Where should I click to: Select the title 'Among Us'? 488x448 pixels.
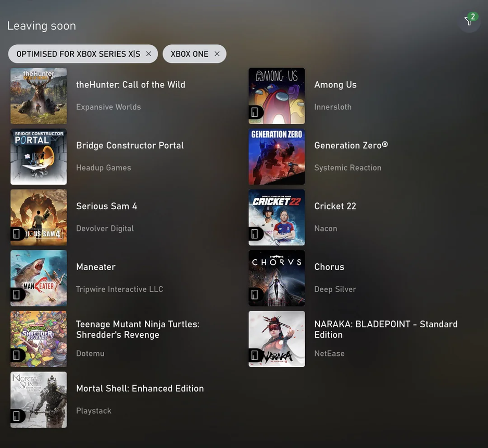pos(335,85)
